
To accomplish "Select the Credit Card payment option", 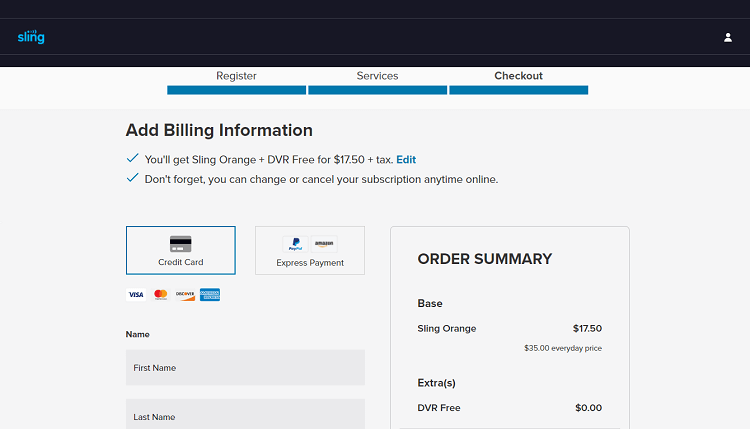I will click(181, 250).
